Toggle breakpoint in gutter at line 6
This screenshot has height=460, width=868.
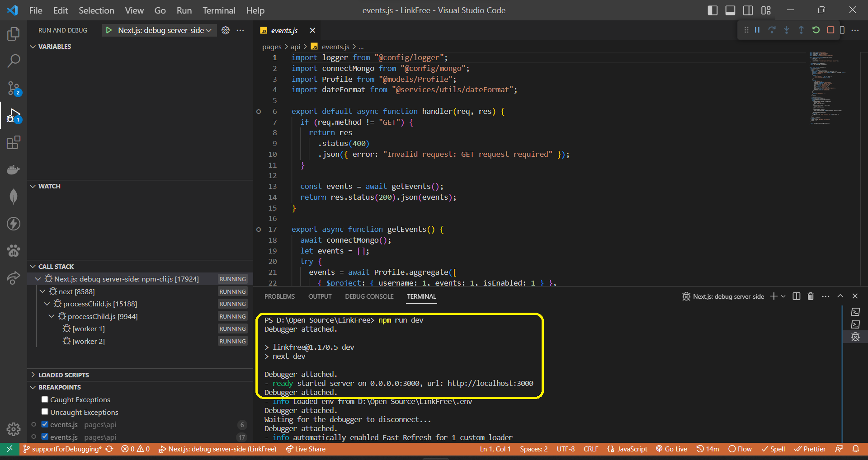click(259, 111)
